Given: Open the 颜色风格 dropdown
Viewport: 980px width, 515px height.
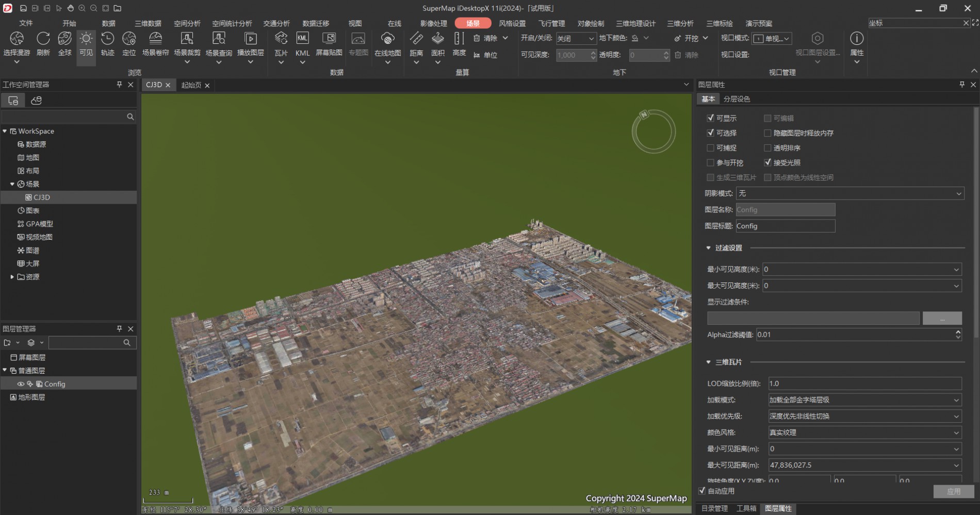Looking at the screenshot, I should click(x=865, y=433).
